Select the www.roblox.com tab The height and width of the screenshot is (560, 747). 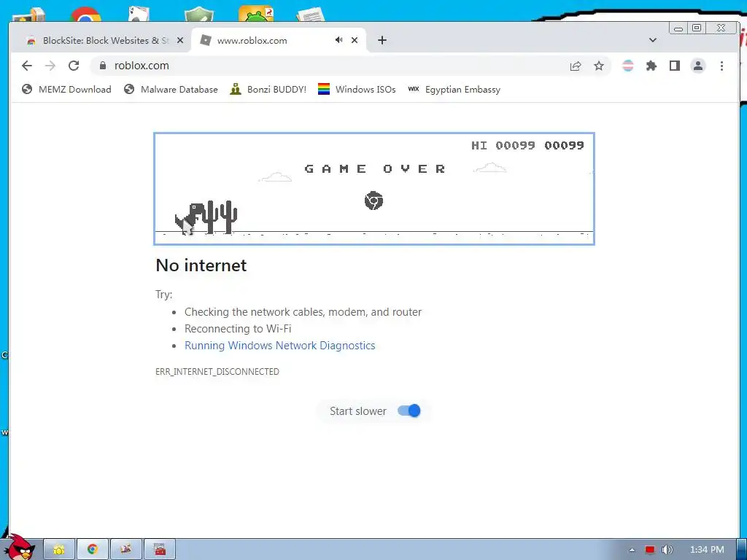[279, 40]
